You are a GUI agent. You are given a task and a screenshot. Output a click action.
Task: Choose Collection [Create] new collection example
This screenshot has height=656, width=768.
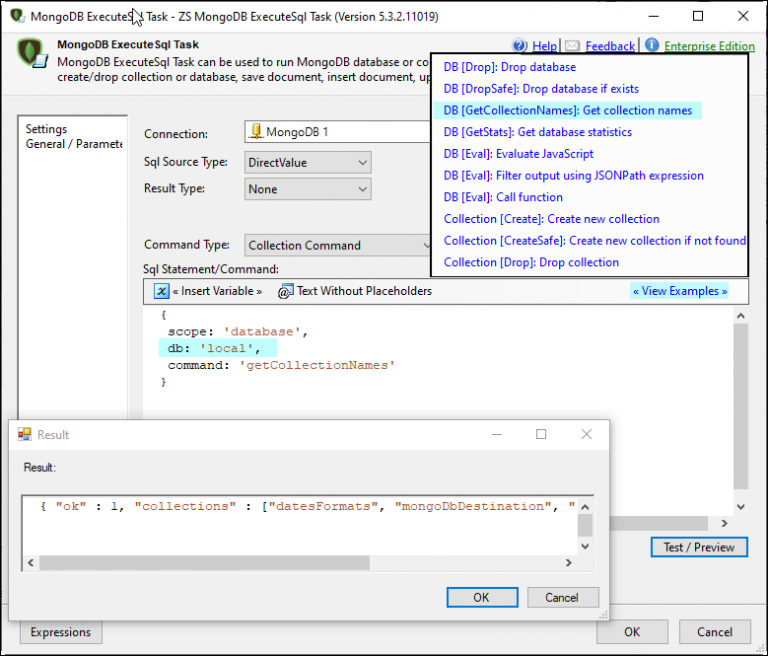click(x=552, y=219)
